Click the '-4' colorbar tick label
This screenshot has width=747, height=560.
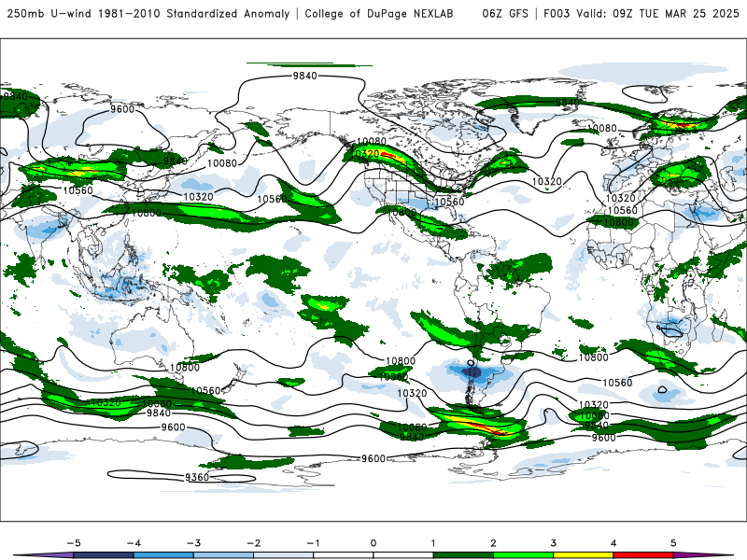point(134,543)
